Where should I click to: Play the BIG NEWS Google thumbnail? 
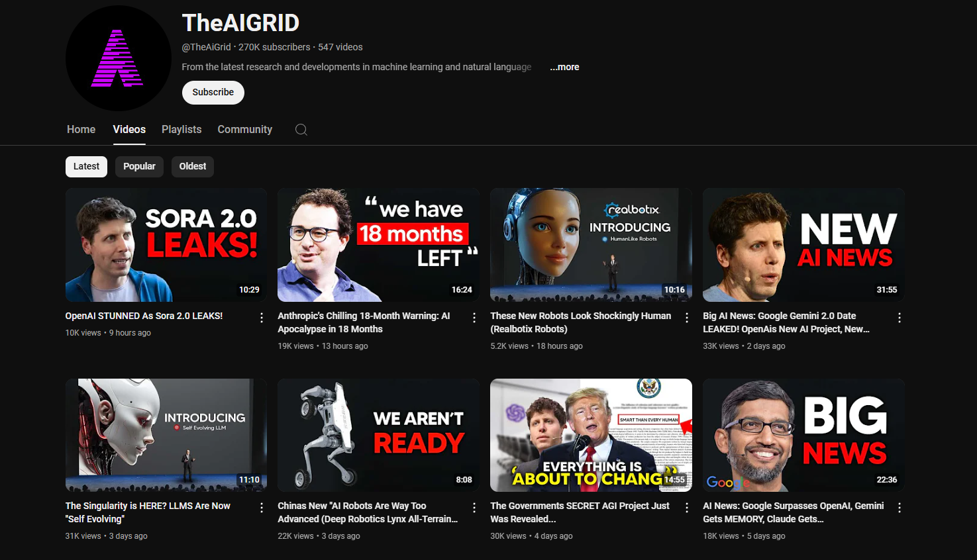(804, 435)
